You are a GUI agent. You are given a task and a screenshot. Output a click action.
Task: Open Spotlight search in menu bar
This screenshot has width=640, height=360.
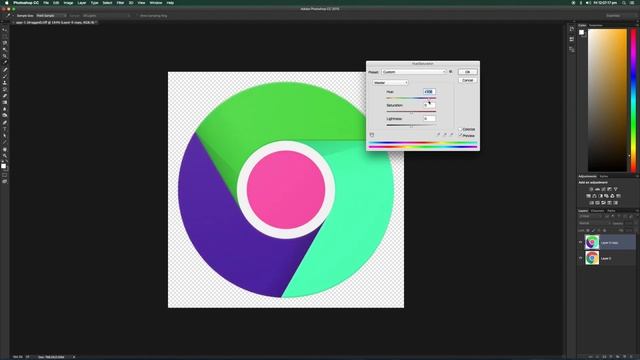[624, 3]
